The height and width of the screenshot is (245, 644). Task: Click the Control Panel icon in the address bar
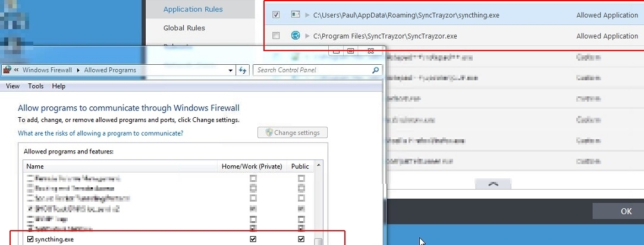coord(7,70)
